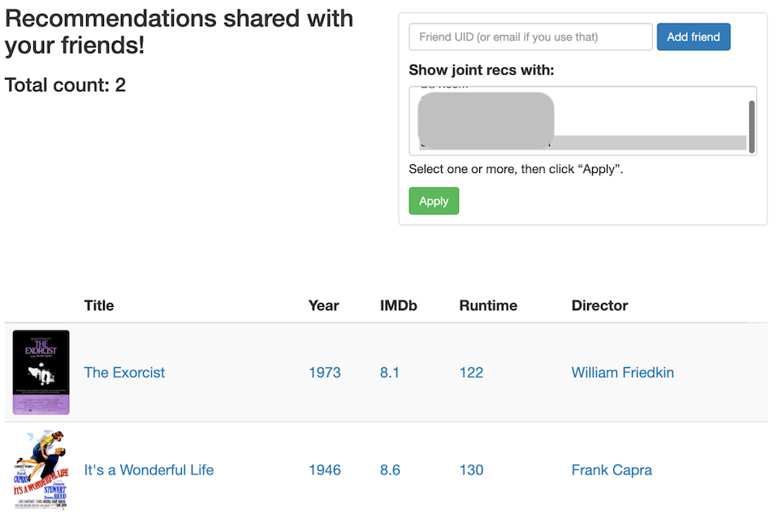This screenshot has width=778, height=532.
Task: Click the It's a Wonderful Life poster
Action: [41, 469]
